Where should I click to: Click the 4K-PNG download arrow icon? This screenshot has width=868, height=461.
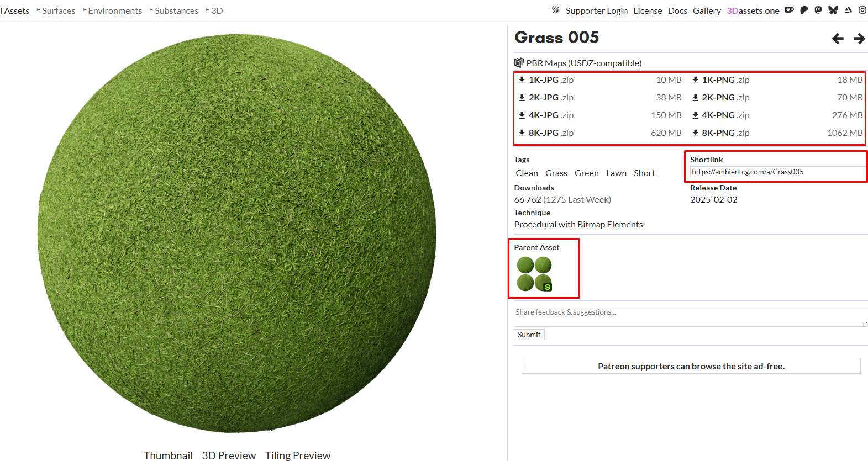[x=695, y=115]
